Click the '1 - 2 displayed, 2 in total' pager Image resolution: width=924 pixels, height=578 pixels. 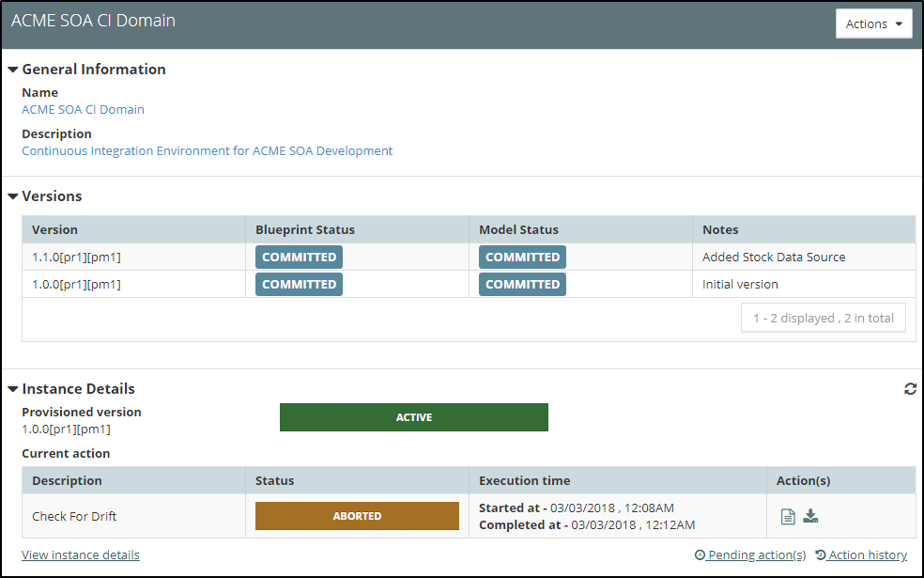tap(823, 319)
